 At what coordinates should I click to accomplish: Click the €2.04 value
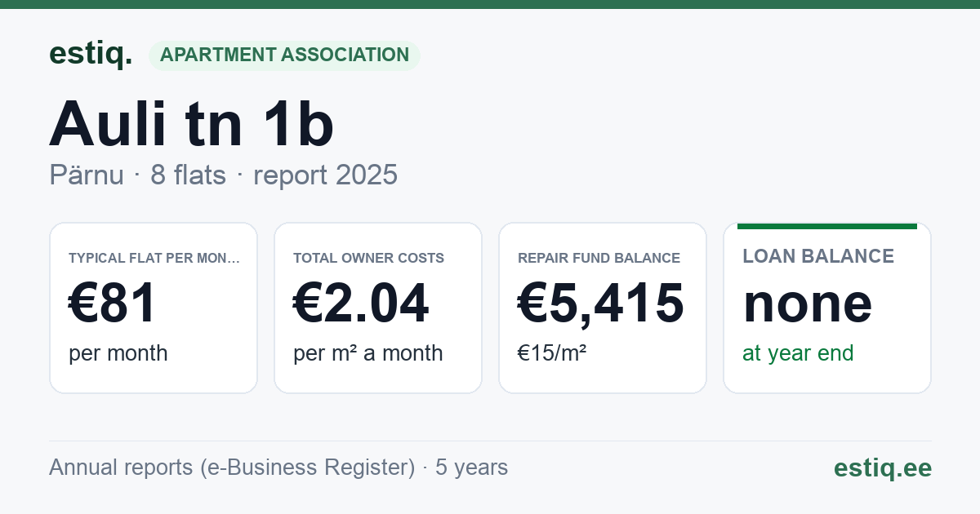[x=361, y=304]
